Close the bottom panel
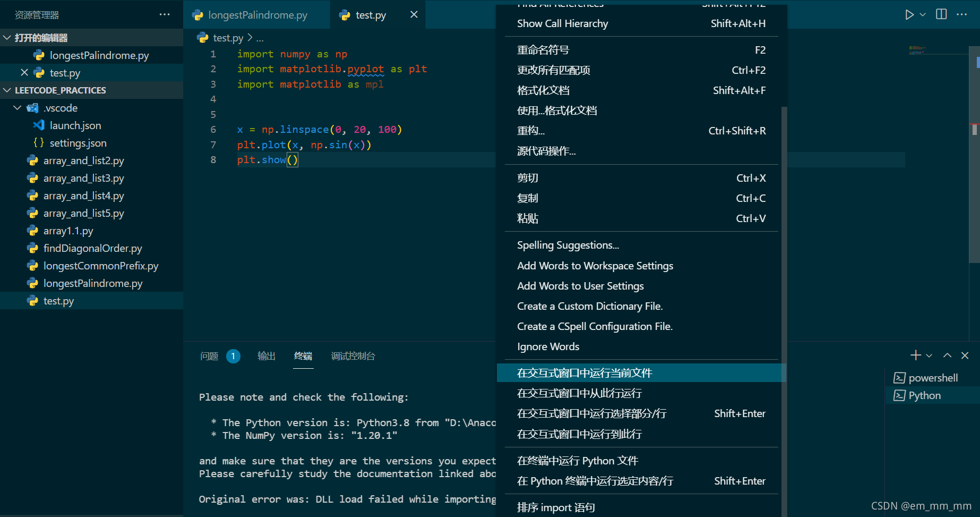980x517 pixels. point(965,355)
